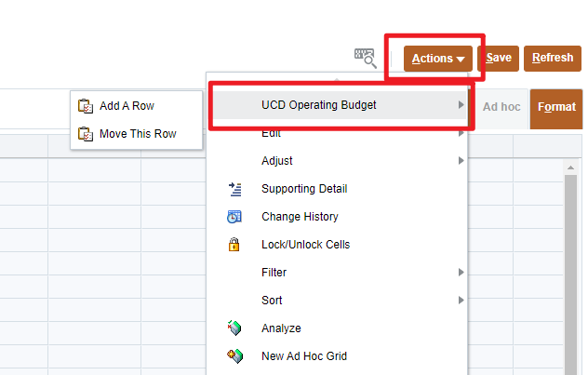Switch to the Ad hoc tab
Screen dimensions: 588x375
[x=501, y=107]
